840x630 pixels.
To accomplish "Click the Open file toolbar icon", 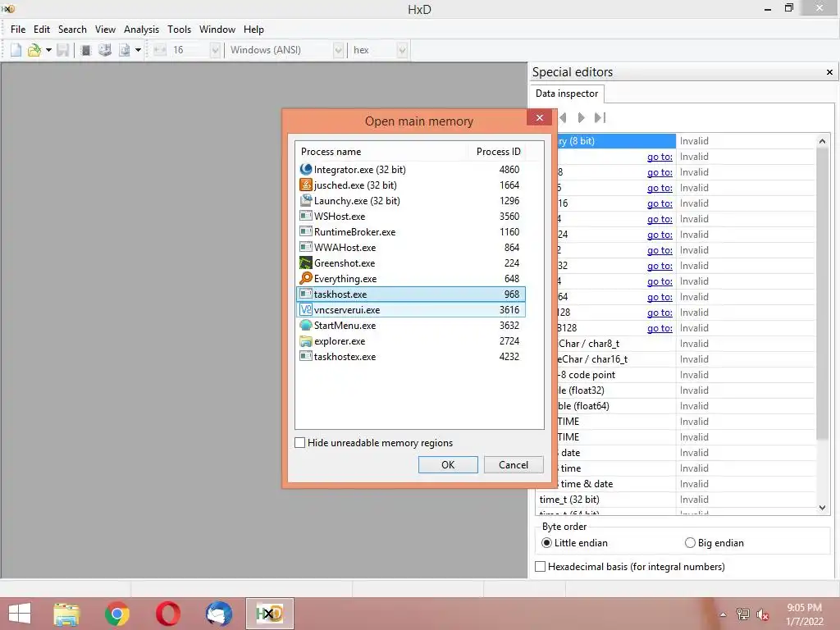I will [x=34, y=50].
